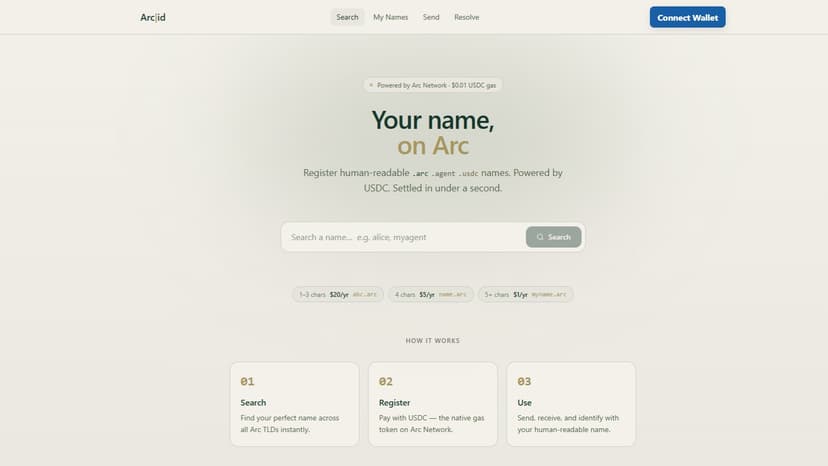
Task: Click the .agent TLD text in description
Action: (x=443, y=173)
